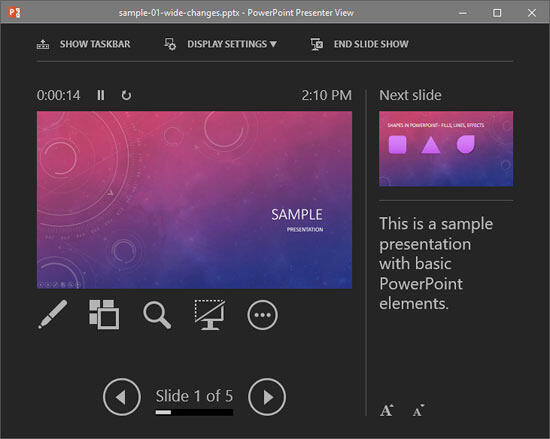Restart the timer with the reset icon

pyautogui.click(x=126, y=95)
